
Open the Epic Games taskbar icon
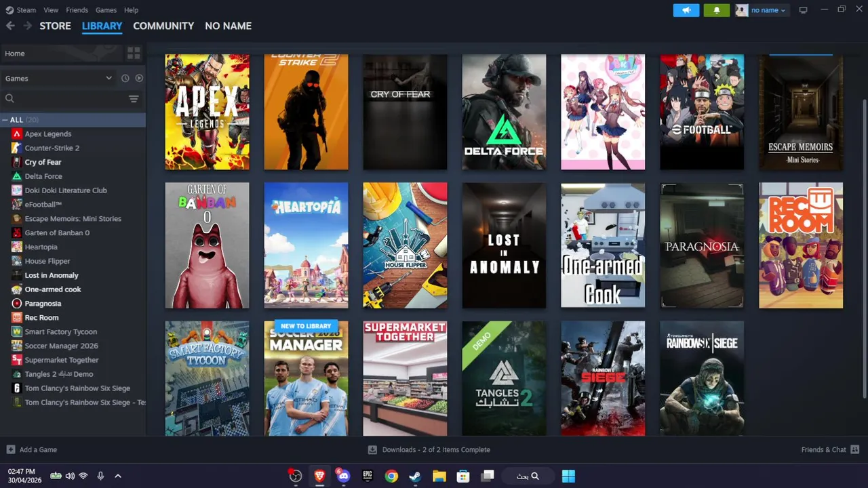pos(368,476)
